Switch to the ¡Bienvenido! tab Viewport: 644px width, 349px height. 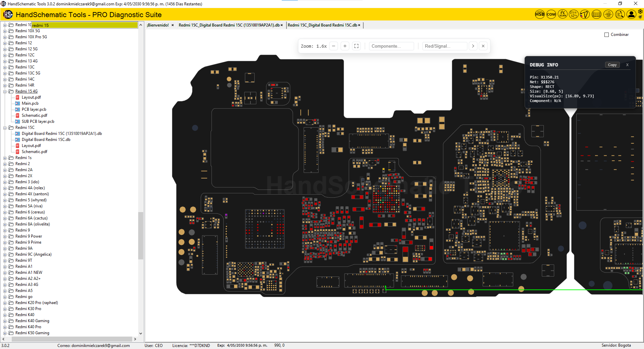[x=158, y=25]
